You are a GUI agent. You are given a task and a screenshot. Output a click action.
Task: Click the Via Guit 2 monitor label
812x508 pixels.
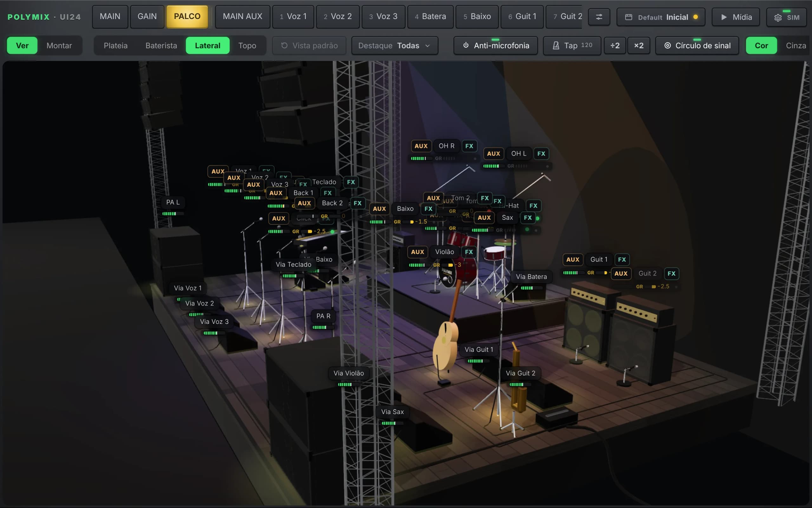521,373
